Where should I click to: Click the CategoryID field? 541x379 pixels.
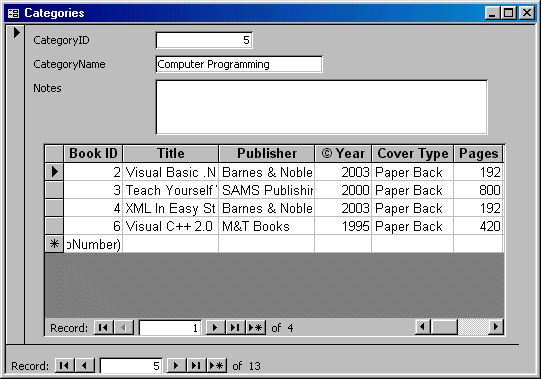point(204,40)
